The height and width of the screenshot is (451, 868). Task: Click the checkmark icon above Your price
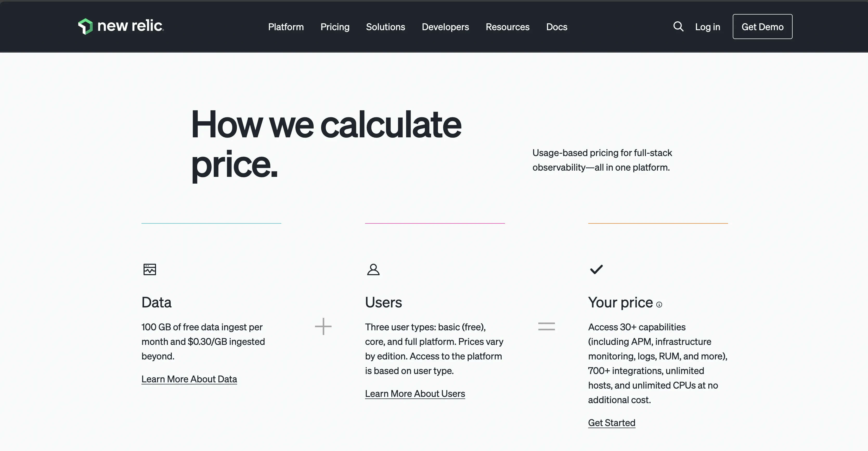click(596, 269)
